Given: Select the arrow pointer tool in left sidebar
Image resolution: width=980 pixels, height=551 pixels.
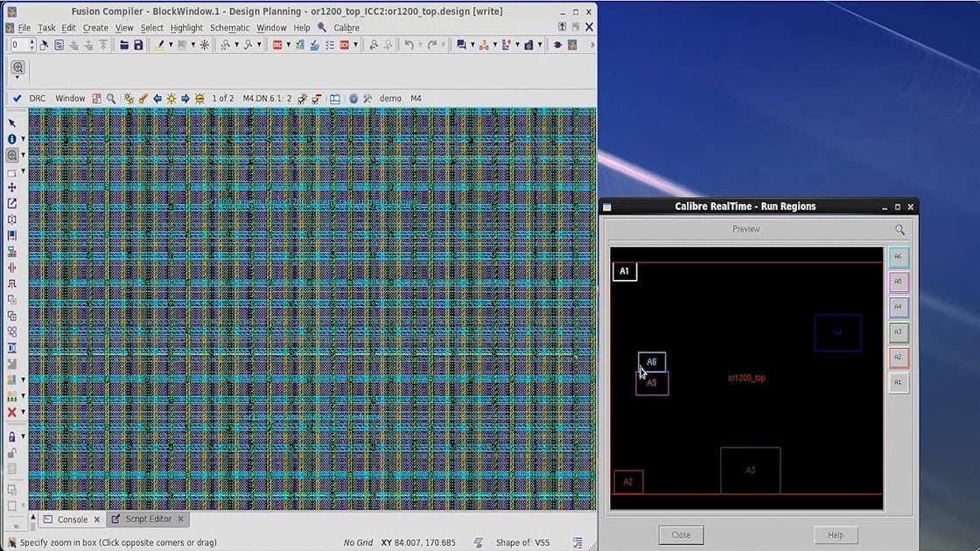Looking at the screenshot, I should (12, 123).
